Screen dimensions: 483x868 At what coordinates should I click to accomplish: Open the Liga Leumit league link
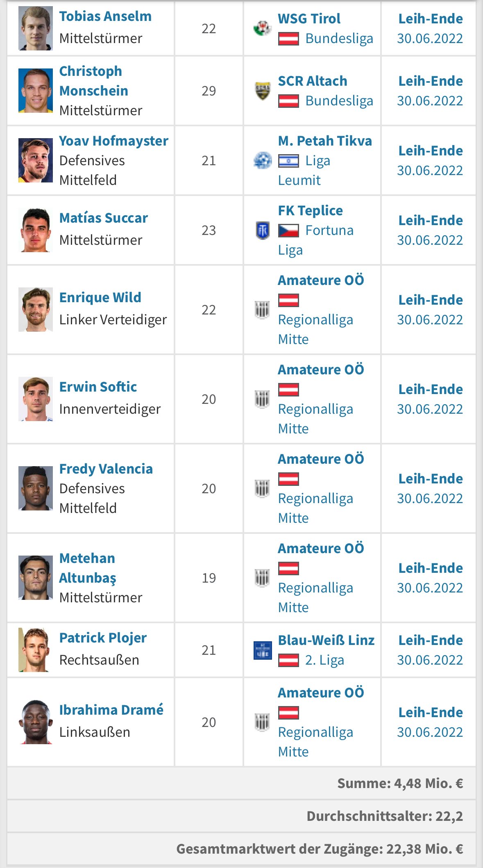point(304,170)
